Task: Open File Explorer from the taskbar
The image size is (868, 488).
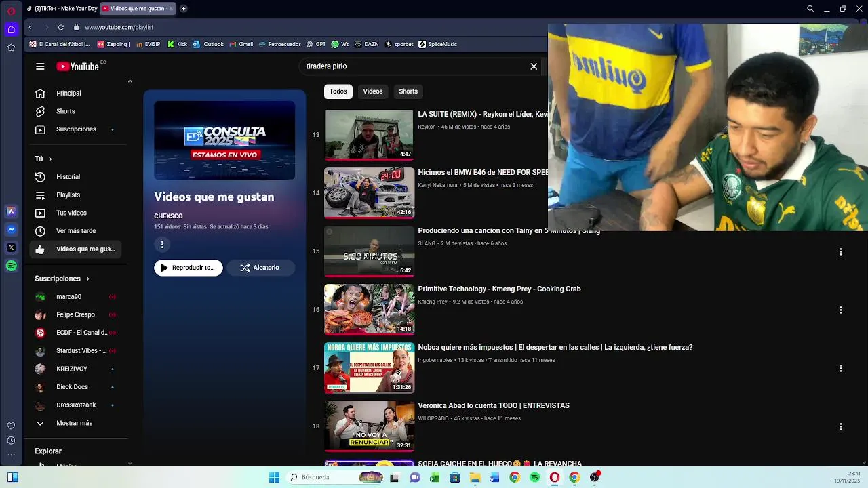Action: coord(475,477)
